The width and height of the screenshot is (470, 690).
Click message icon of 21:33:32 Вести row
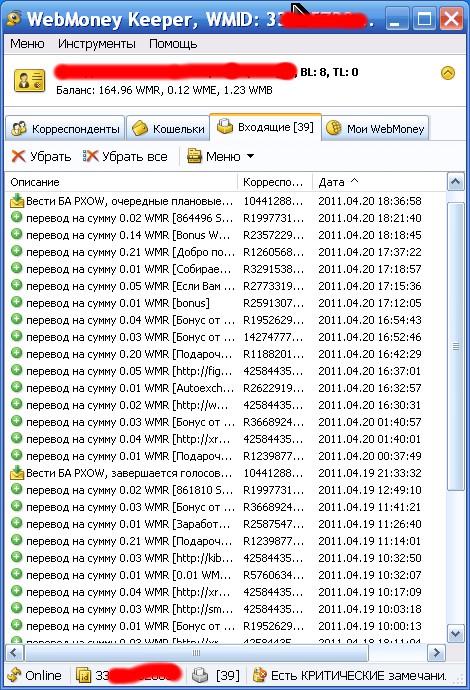click(17, 473)
